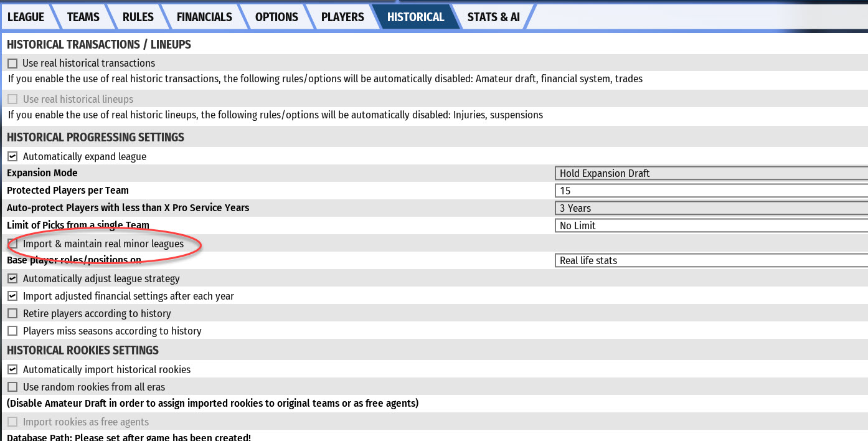The width and height of the screenshot is (868, 441).
Task: Expand Base player roles/positions dropdown
Action: [710, 260]
